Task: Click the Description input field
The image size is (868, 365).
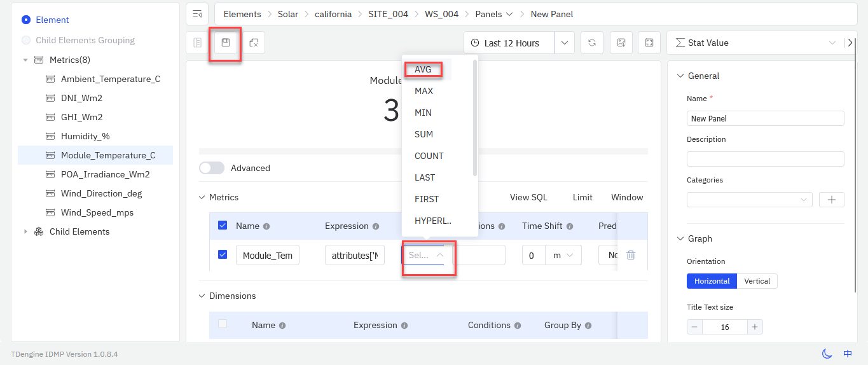Action: coord(765,159)
